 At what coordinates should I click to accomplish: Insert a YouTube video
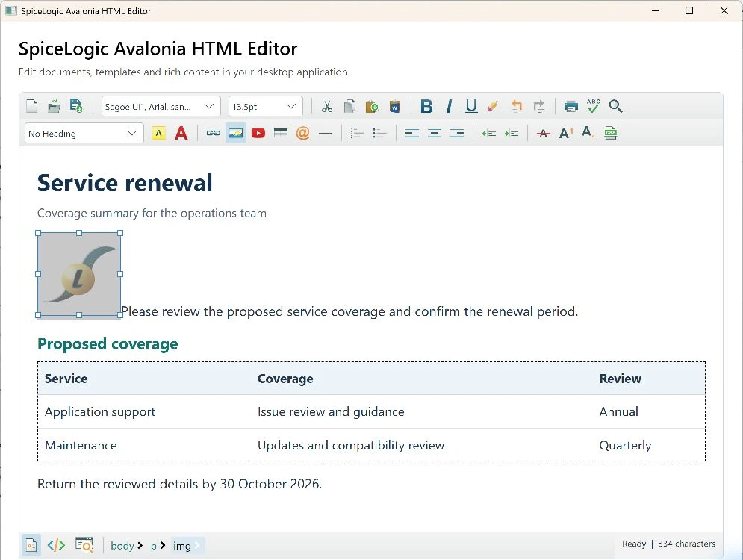pos(258,133)
